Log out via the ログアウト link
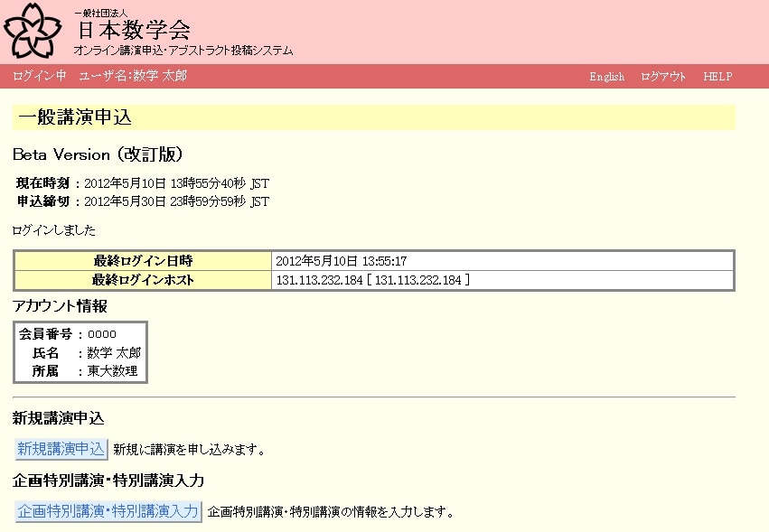The height and width of the screenshot is (532, 769). tap(663, 76)
